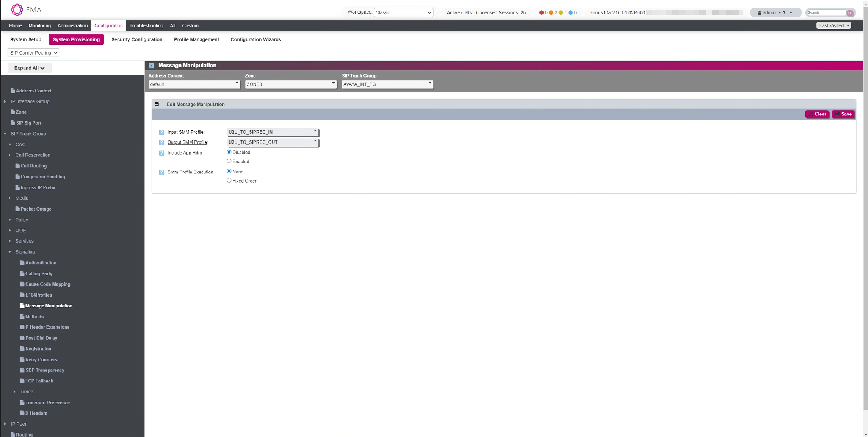Viewport: 868px width, 437px height.
Task: Expand the CAC tree node
Action: tap(10, 145)
